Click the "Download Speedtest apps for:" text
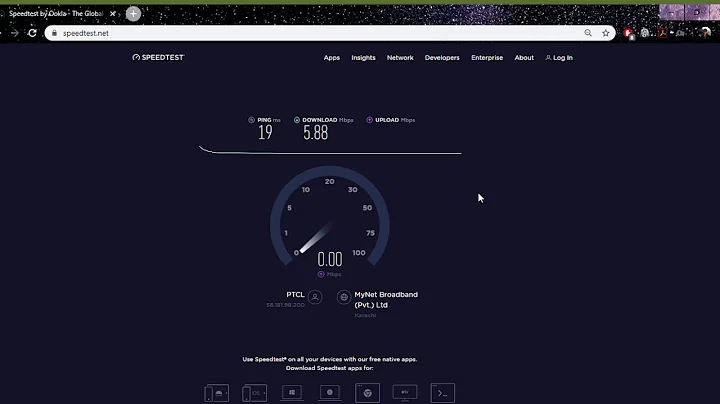The height and width of the screenshot is (404, 720). pos(330,368)
